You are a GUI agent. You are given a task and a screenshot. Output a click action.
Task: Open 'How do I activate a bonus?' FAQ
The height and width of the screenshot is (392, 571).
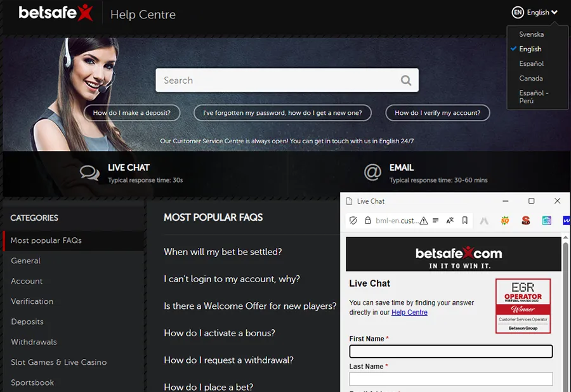click(x=220, y=333)
